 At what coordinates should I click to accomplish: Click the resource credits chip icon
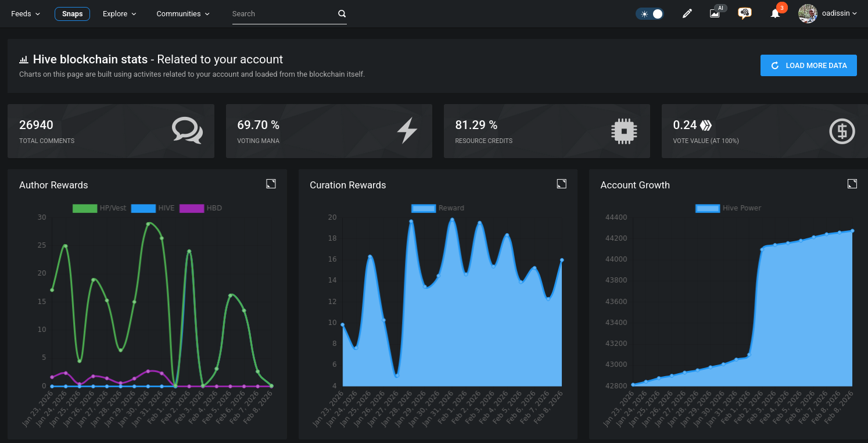[624, 131]
